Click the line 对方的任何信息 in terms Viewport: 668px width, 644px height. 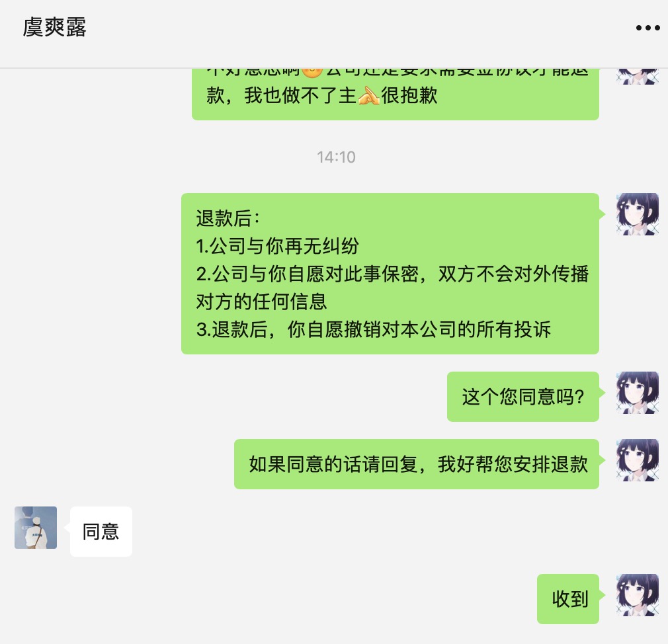(x=261, y=302)
